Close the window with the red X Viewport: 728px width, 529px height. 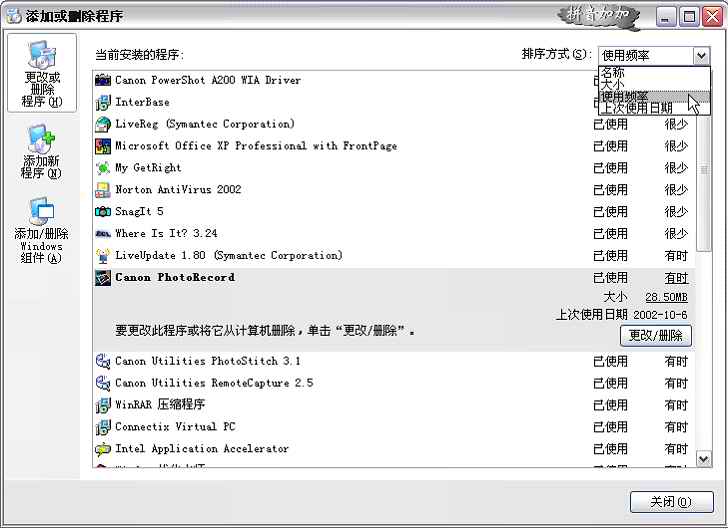tap(713, 17)
